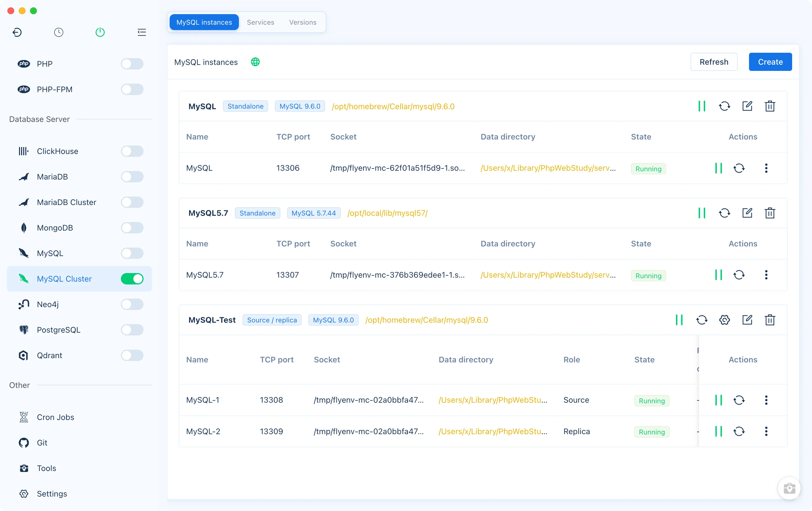Click the Refresh button
The image size is (812, 511).
[714, 62]
